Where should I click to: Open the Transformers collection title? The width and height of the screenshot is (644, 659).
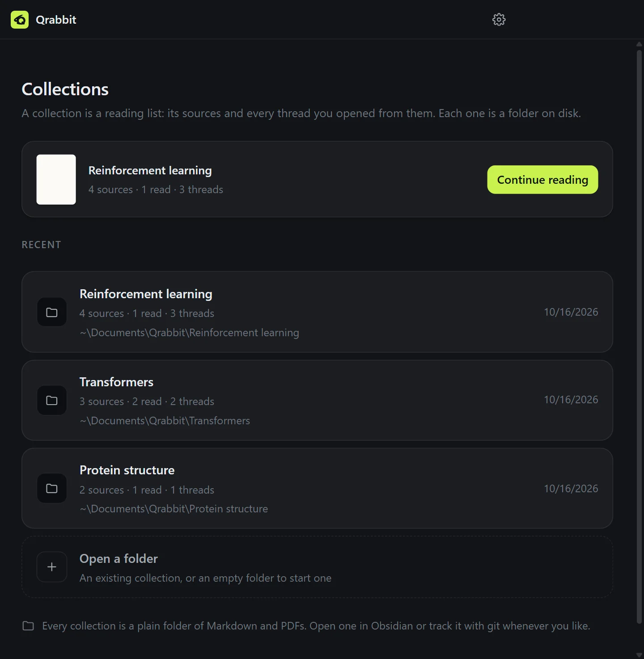pyautogui.click(x=116, y=382)
